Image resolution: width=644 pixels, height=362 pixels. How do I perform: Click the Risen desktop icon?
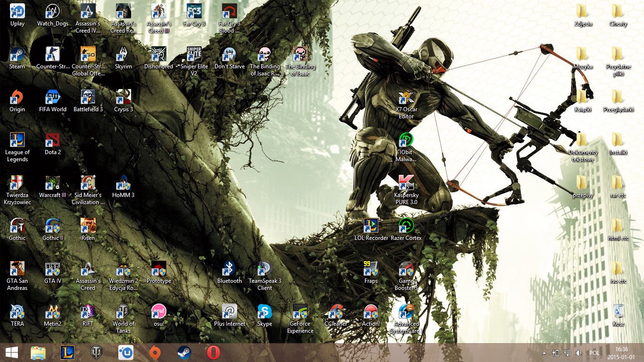click(x=88, y=230)
